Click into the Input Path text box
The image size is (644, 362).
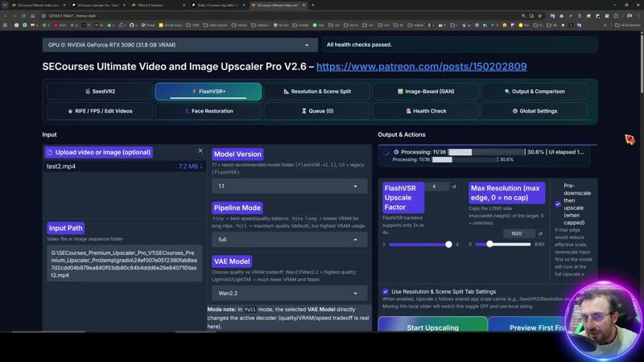pos(125,264)
